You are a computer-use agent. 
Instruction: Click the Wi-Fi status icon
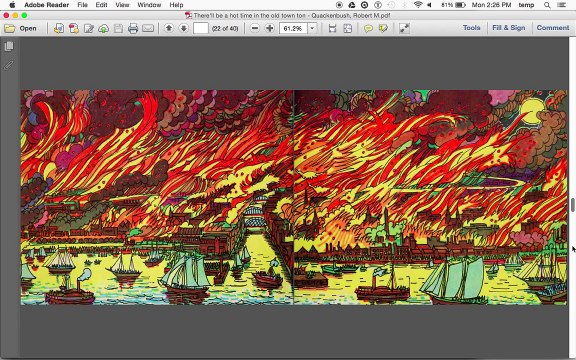click(x=418, y=5)
